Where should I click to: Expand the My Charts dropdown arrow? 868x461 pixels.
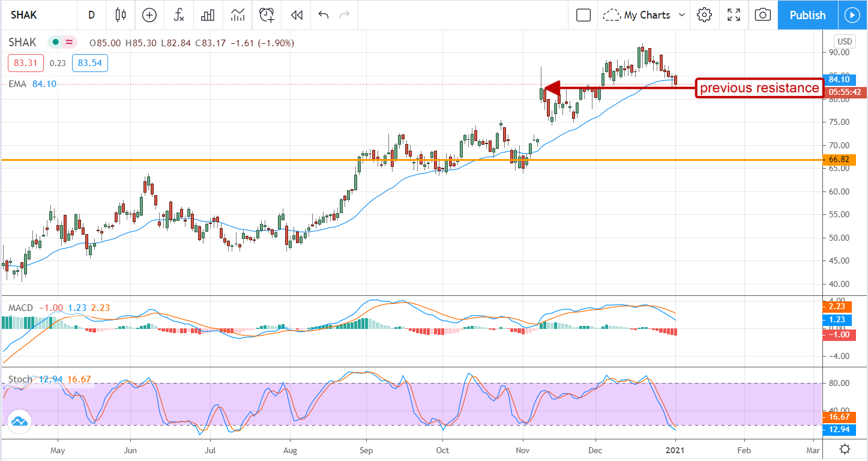[x=682, y=15]
